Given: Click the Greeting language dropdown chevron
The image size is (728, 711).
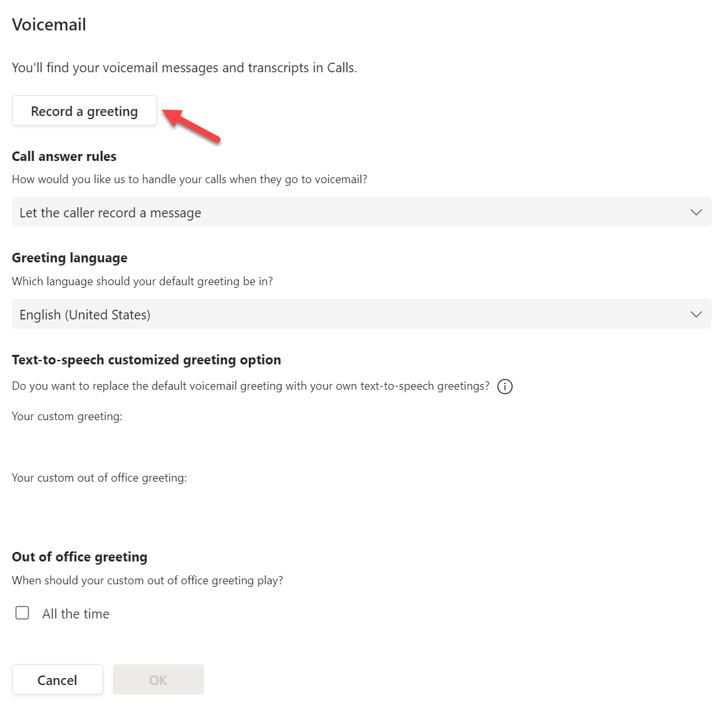Looking at the screenshot, I should [x=696, y=314].
